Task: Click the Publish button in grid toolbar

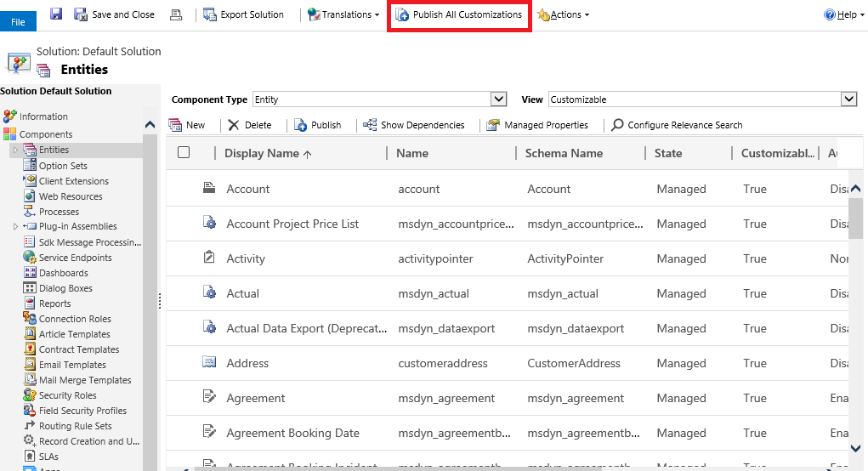Action: click(317, 125)
